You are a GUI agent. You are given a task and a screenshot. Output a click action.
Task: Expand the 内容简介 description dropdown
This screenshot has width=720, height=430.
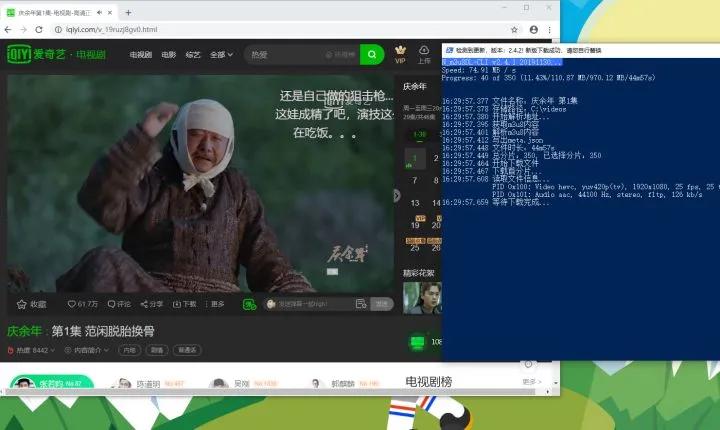click(x=87, y=350)
